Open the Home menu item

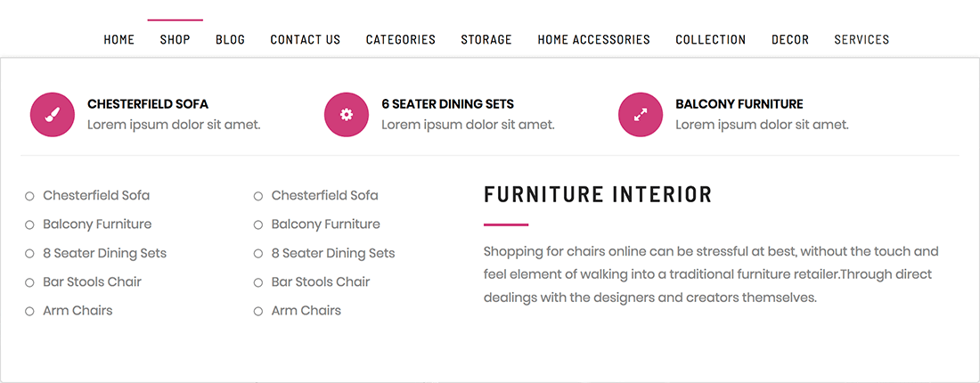pyautogui.click(x=119, y=39)
